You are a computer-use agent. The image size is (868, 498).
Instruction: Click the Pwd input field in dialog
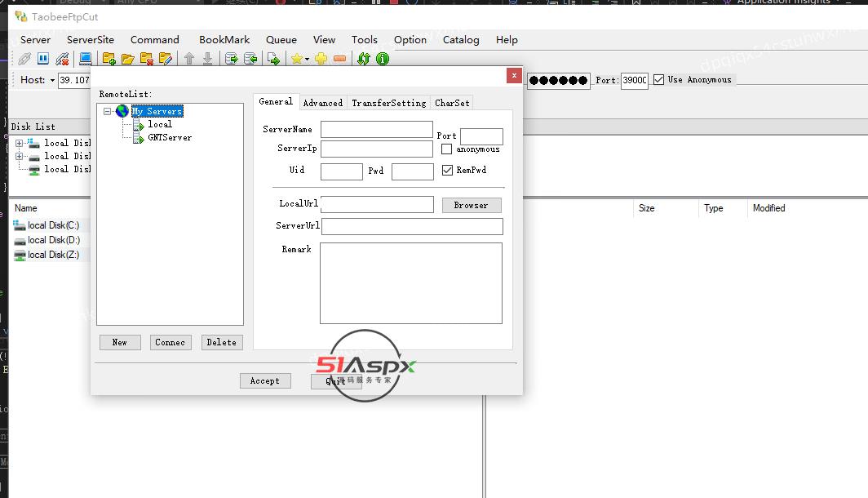click(x=413, y=171)
